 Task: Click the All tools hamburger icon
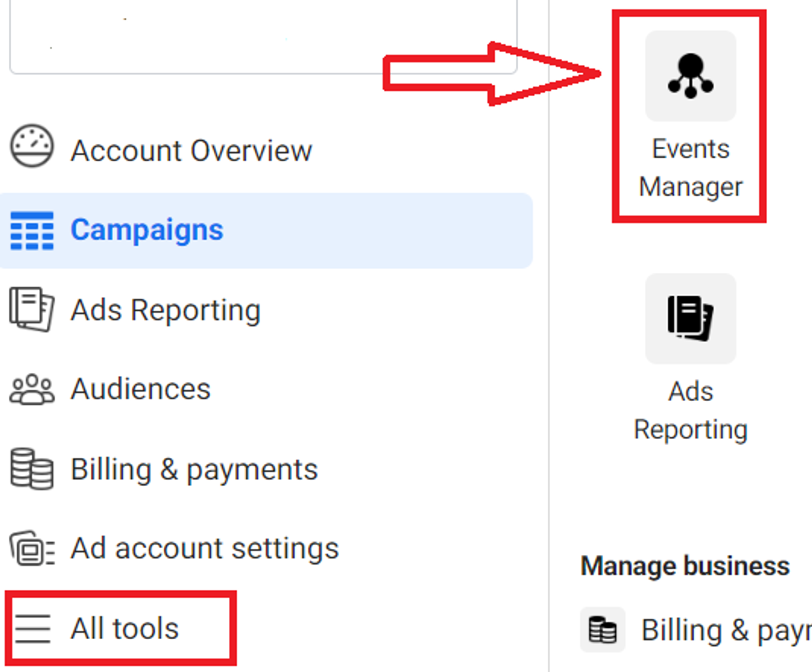[32, 629]
